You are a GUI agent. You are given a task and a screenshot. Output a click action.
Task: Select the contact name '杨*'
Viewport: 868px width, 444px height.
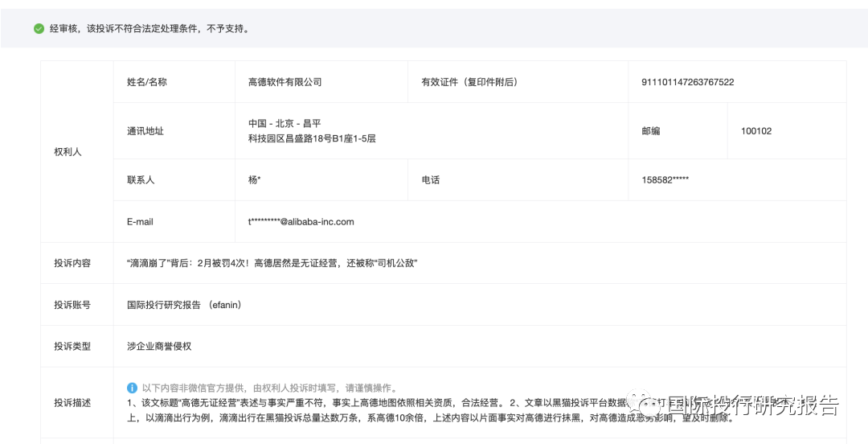(255, 180)
